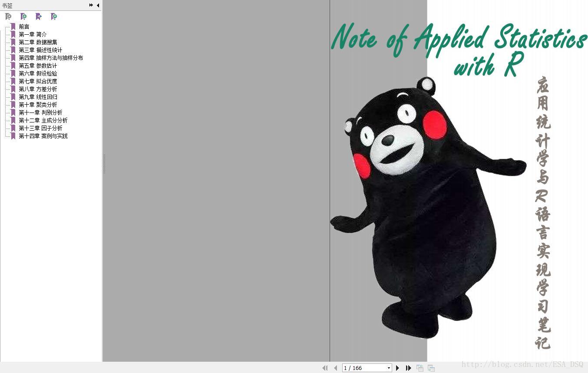The height and width of the screenshot is (373, 588).
Task: Jump to last page button
Action: point(408,368)
